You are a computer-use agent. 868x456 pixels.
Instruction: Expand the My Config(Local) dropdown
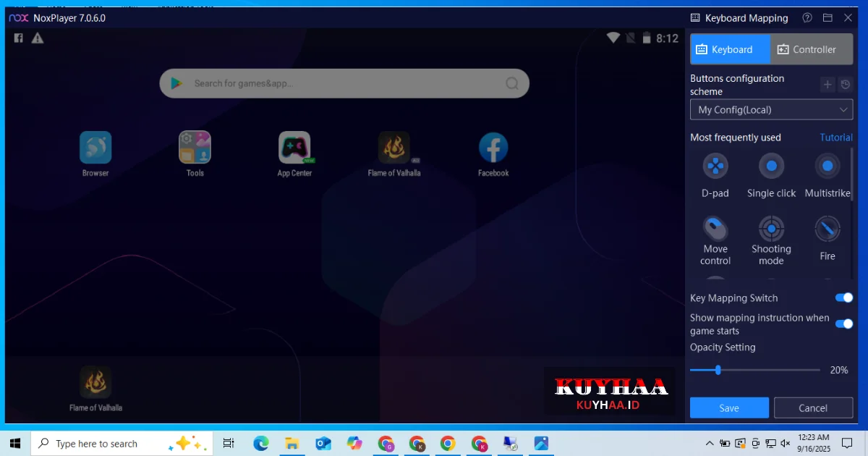coord(771,109)
